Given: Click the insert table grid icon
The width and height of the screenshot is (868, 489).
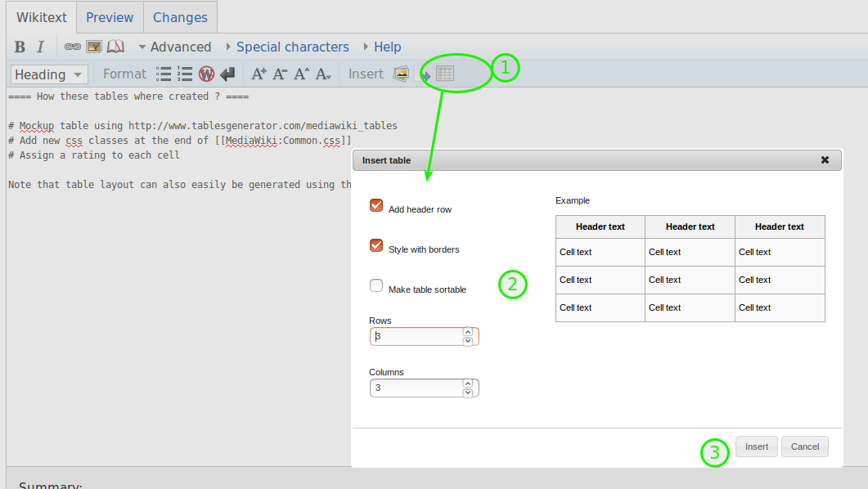Looking at the screenshot, I should 445,74.
